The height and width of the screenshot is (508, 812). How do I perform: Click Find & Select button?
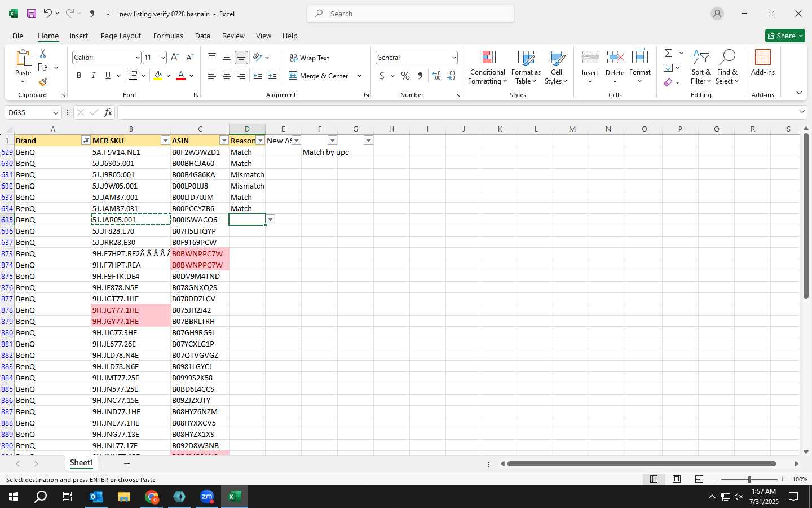(727, 67)
